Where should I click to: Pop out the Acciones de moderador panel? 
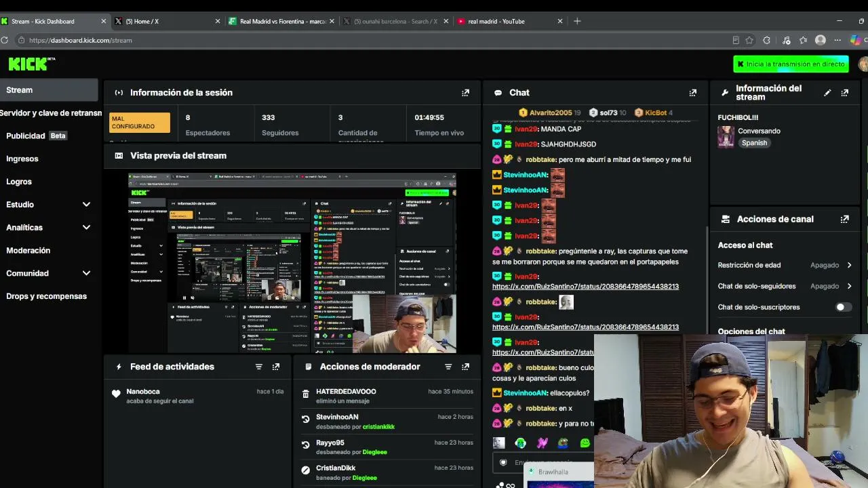point(465,367)
